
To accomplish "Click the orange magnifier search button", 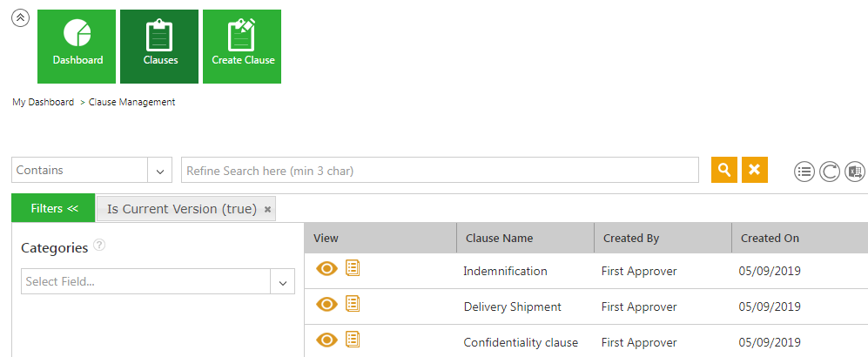I will pyautogui.click(x=724, y=171).
